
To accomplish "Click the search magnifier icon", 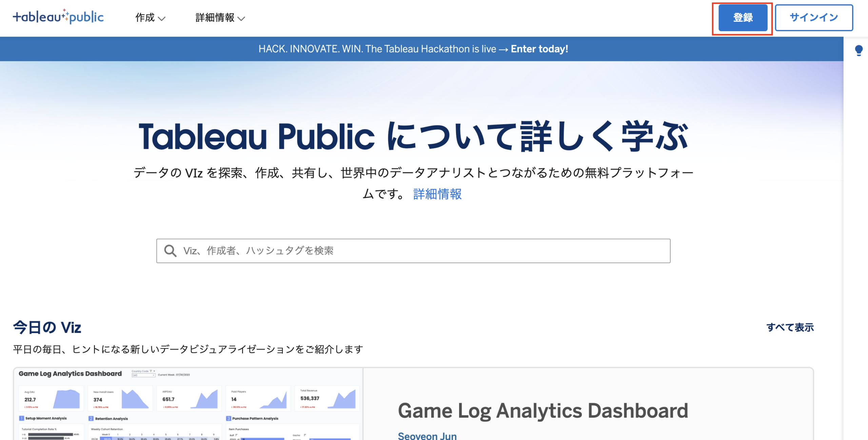I will pyautogui.click(x=170, y=251).
